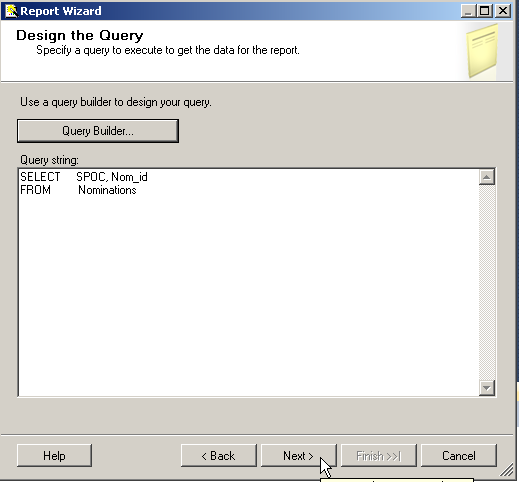Click the query string scrollbar track
The height and width of the screenshot is (482, 519).
pyautogui.click(x=487, y=282)
